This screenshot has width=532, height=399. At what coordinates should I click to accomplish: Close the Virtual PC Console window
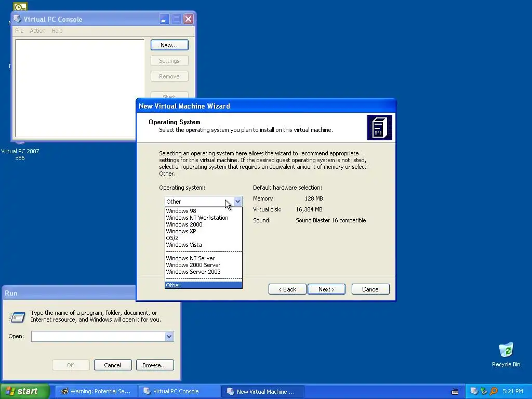(x=188, y=19)
